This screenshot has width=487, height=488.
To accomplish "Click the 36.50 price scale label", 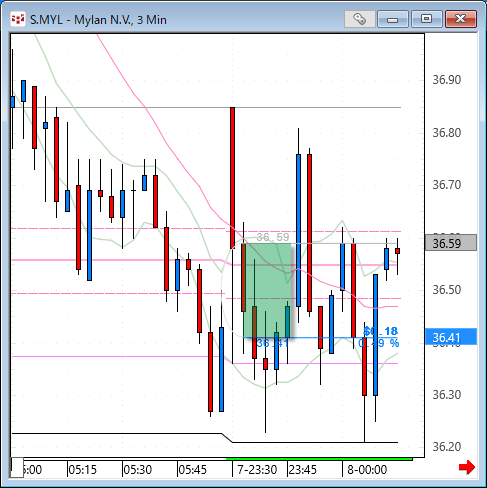I will (x=447, y=289).
